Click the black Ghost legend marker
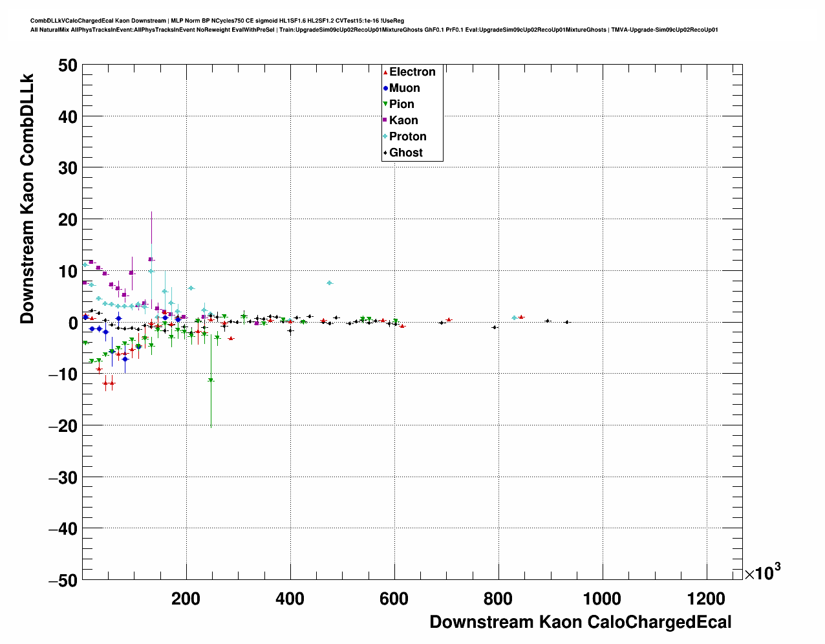This screenshot has height=644, width=825. pos(385,153)
